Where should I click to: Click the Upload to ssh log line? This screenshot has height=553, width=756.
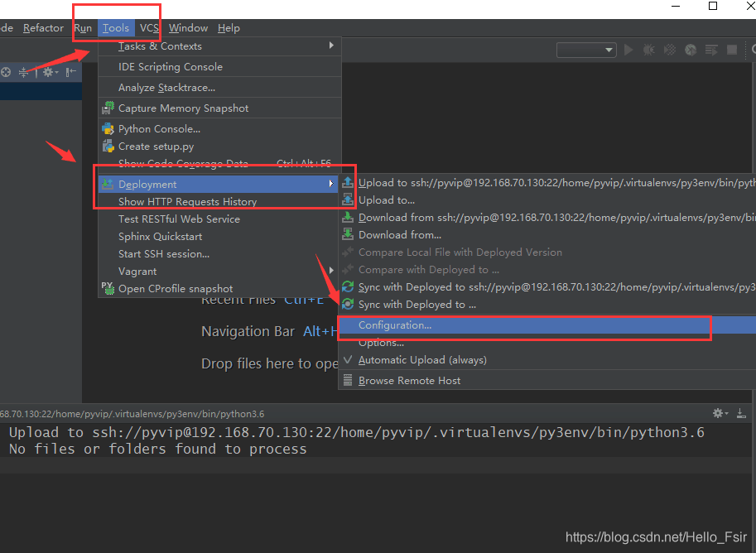(x=357, y=432)
